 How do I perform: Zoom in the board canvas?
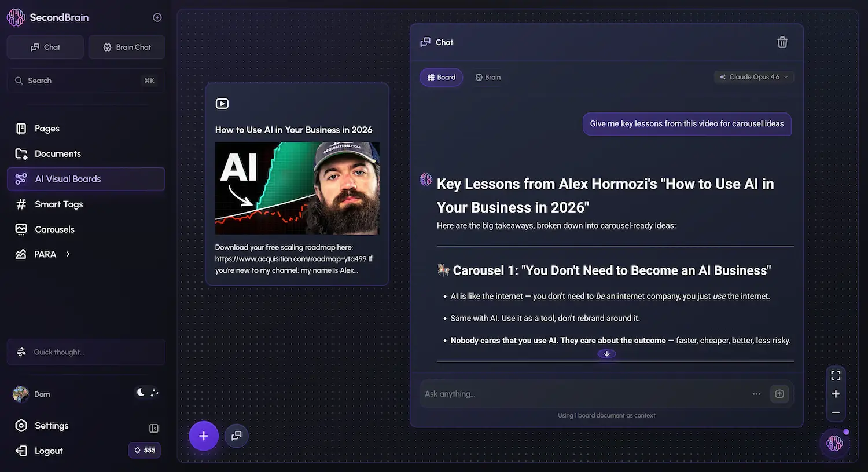tap(836, 394)
